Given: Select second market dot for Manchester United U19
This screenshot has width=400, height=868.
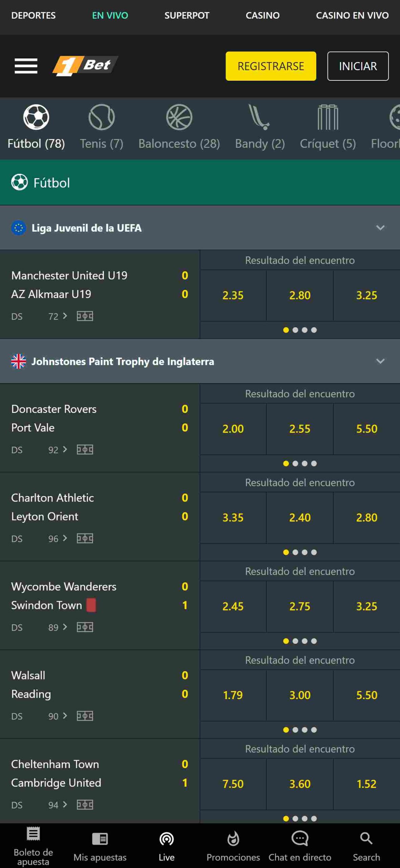Looking at the screenshot, I should [x=295, y=330].
